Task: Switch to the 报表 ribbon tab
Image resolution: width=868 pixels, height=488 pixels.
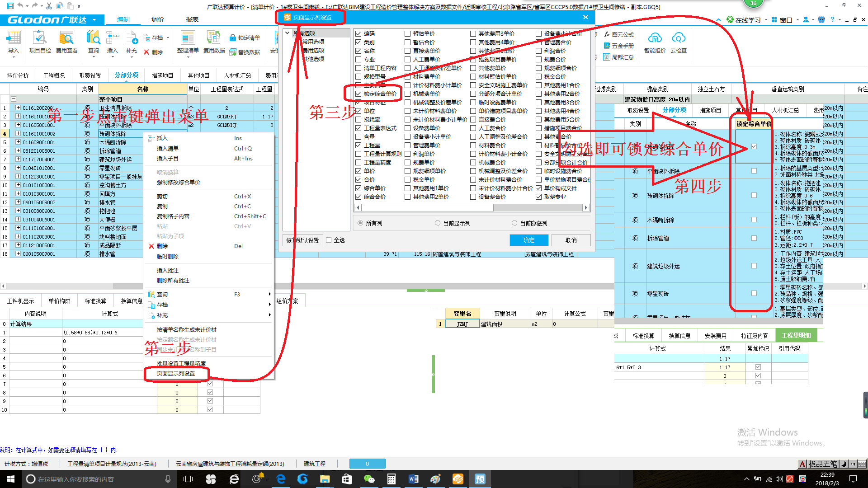Action: click(192, 19)
